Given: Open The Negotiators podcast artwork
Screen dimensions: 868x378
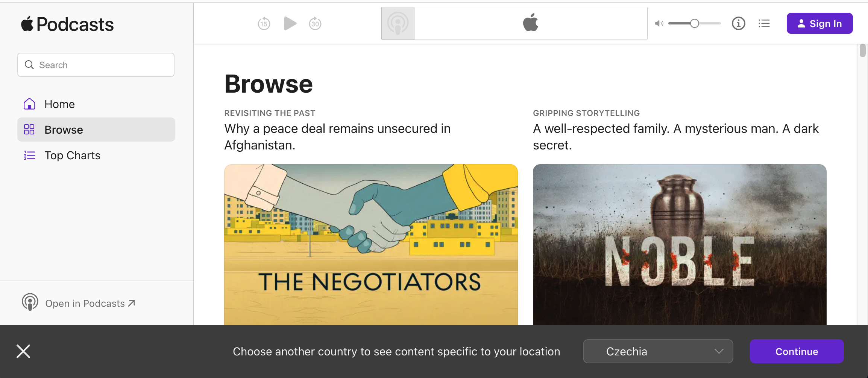Looking at the screenshot, I should 371,245.
